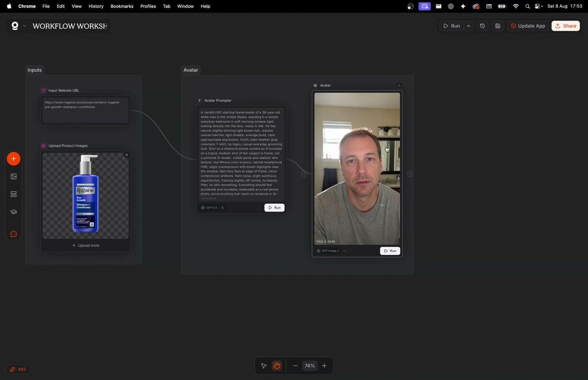The height and width of the screenshot is (380, 588).
Task: Open the 74% zoom level menu
Action: 310,366
